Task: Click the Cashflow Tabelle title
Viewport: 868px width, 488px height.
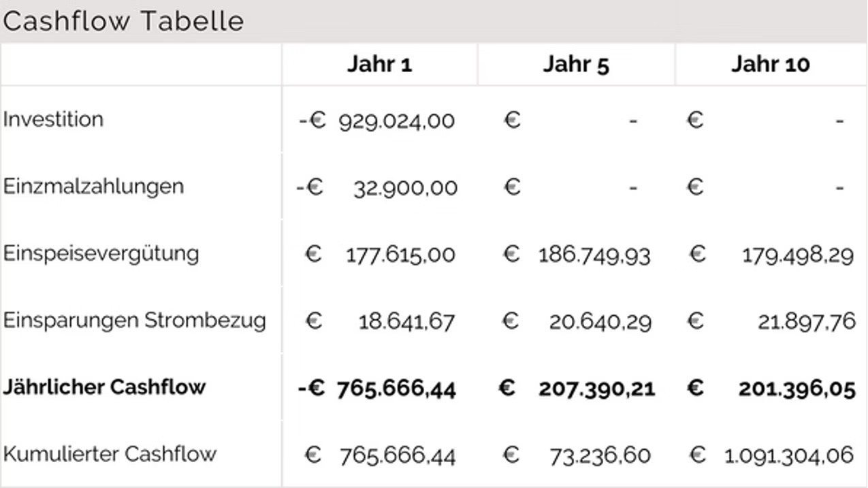Action: pyautogui.click(x=123, y=21)
